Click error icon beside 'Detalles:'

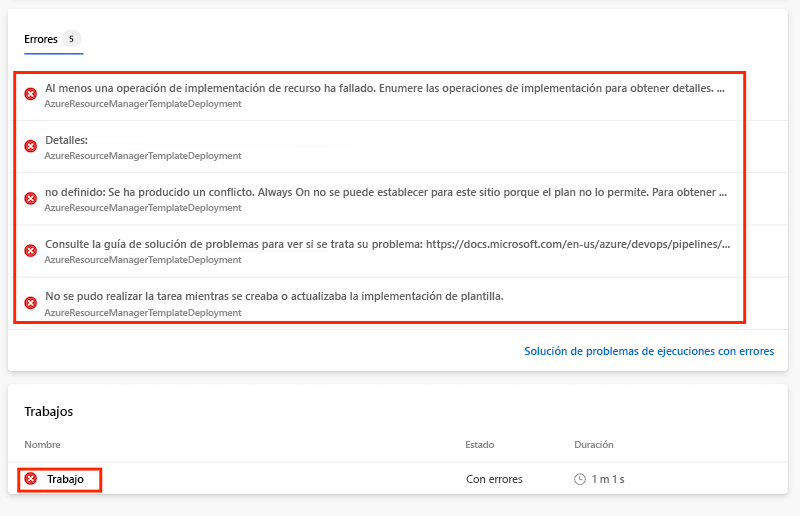click(x=31, y=146)
